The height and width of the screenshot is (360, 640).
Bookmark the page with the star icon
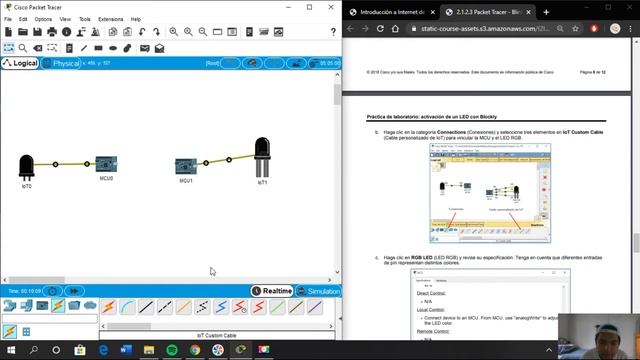(575, 29)
